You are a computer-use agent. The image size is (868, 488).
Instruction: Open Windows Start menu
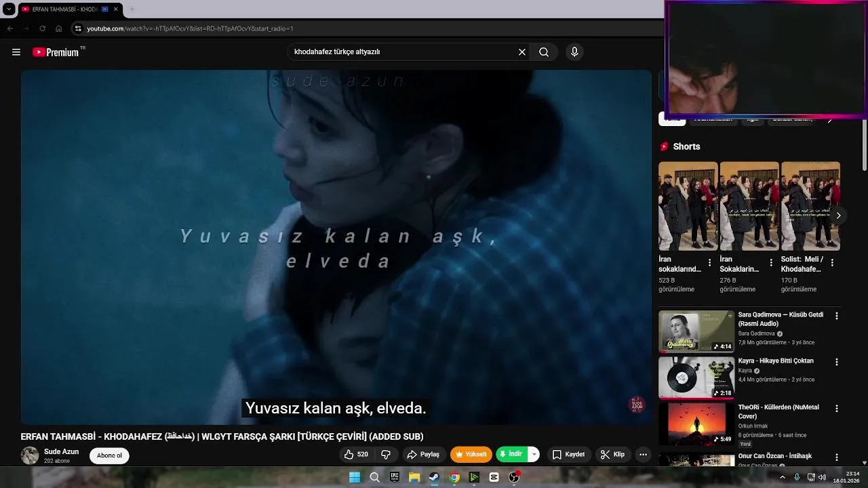355,477
